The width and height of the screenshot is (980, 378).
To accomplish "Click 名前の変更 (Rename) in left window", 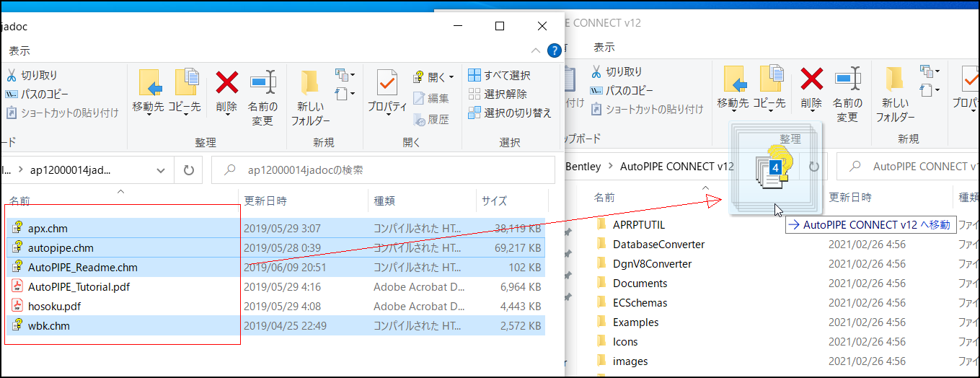I will tap(262, 97).
